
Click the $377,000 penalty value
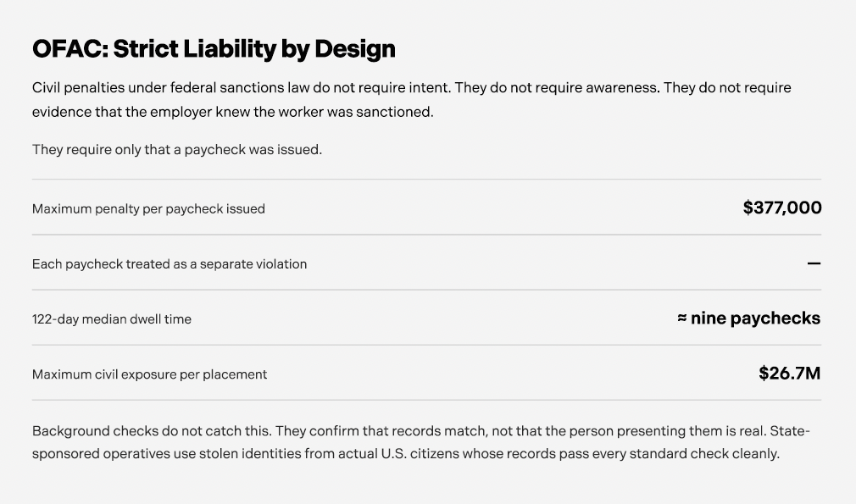click(781, 208)
